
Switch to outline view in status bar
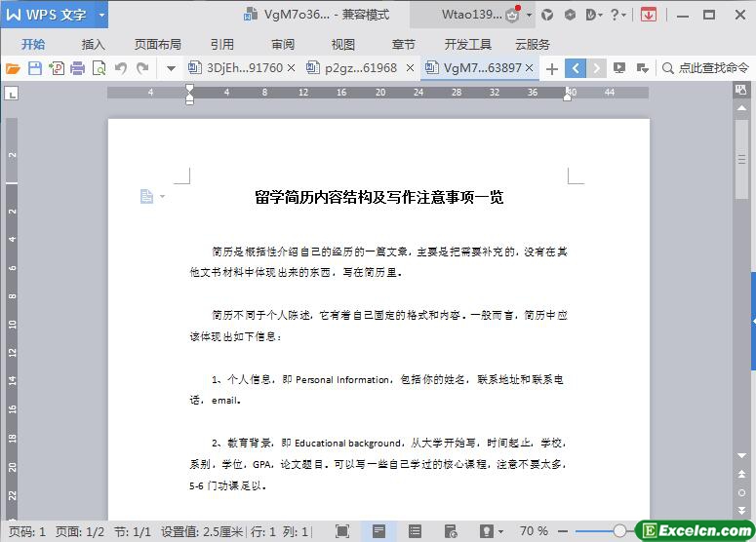tap(415, 531)
